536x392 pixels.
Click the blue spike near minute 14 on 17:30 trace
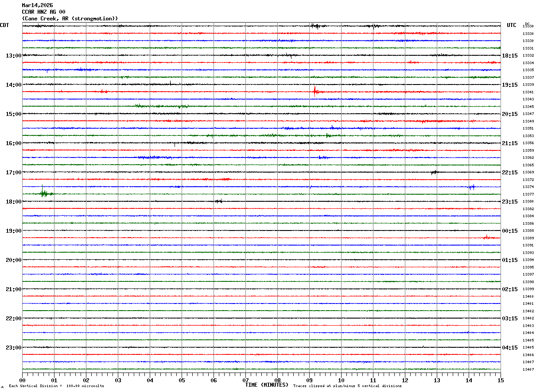[472, 187]
